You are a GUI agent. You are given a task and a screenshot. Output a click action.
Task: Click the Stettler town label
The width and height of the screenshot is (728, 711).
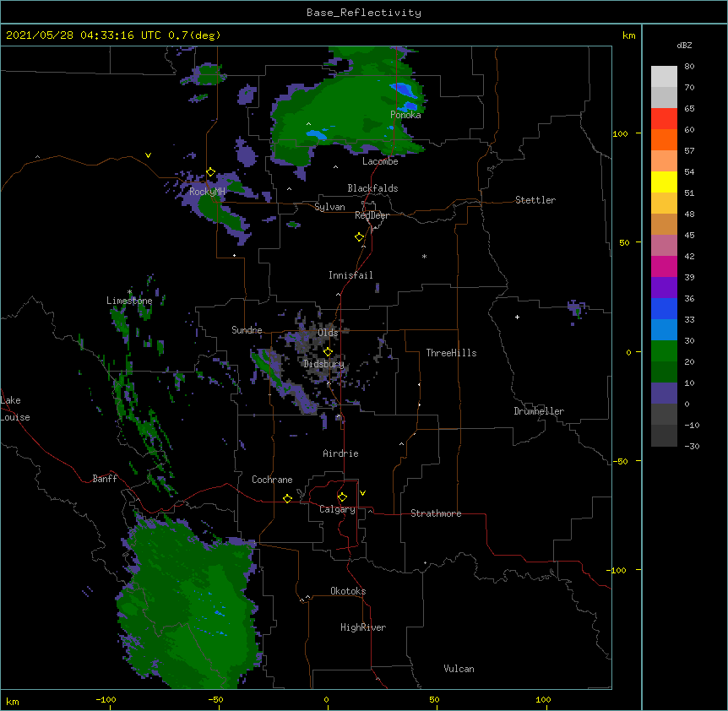point(535,200)
